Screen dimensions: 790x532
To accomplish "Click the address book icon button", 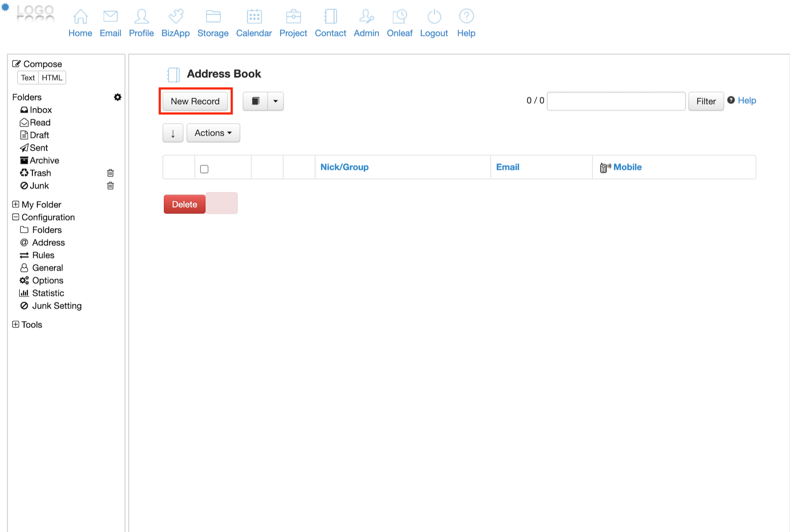I will [255, 101].
